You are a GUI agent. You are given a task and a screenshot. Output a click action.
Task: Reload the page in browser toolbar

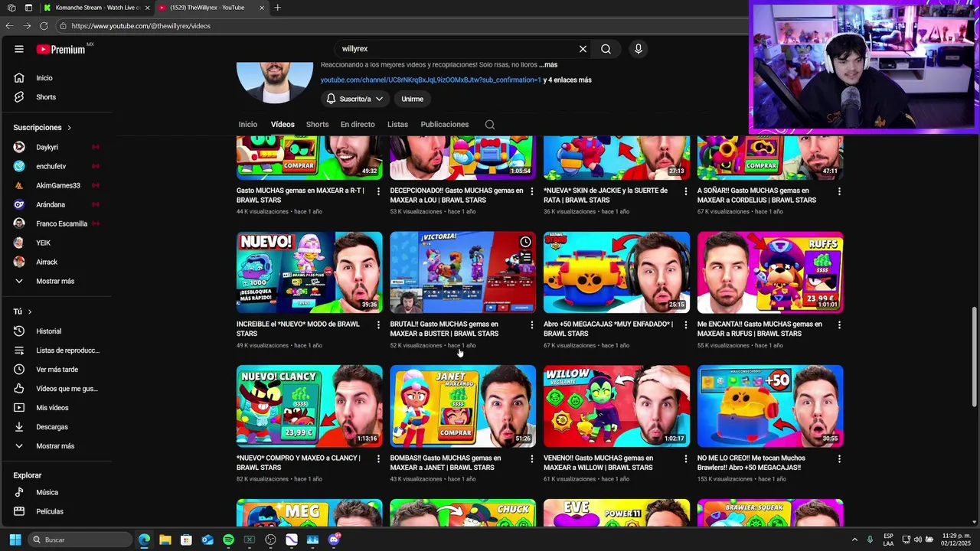point(44,26)
